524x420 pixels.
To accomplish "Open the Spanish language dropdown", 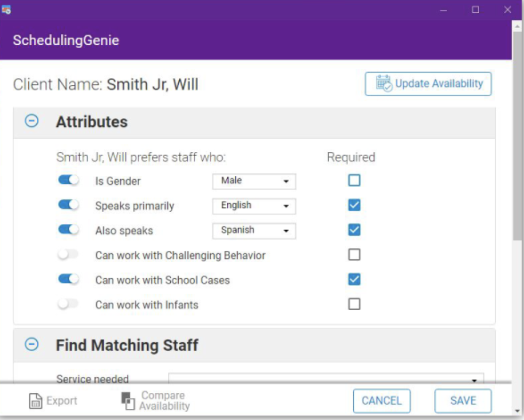I will point(254,231).
